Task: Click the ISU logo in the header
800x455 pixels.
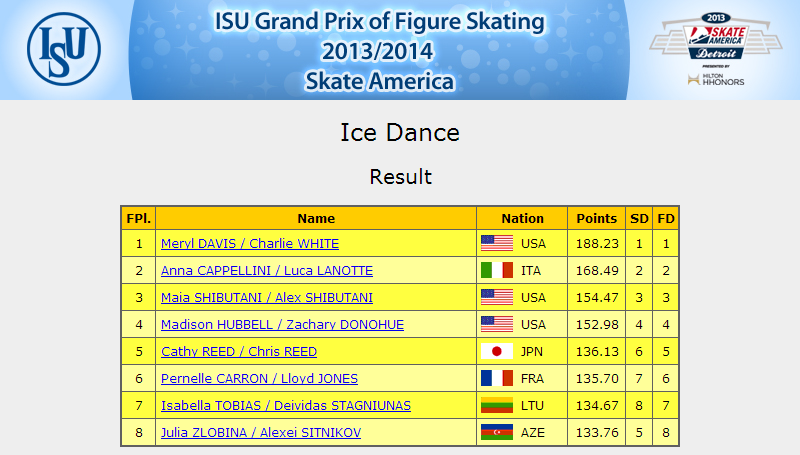Action: (64, 49)
